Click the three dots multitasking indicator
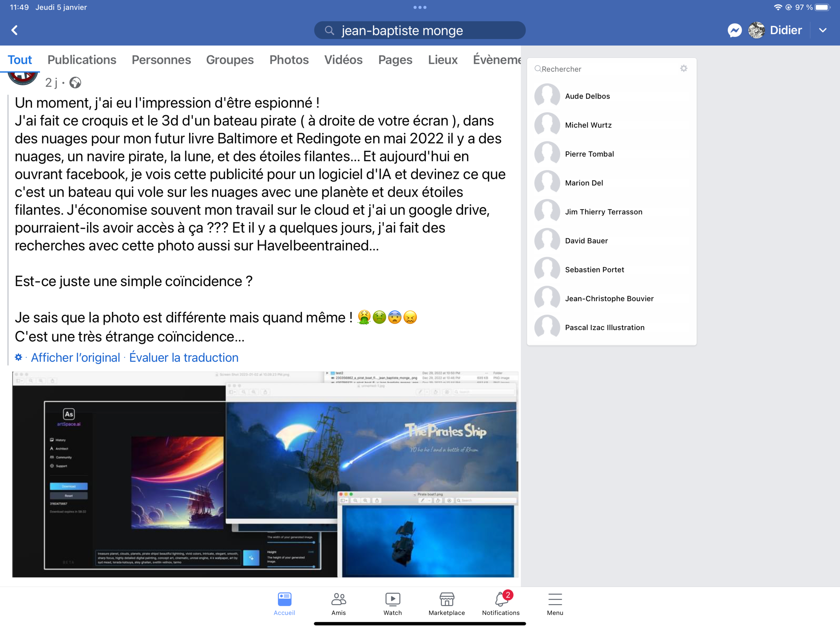Image resolution: width=840 pixels, height=630 pixels. click(420, 7)
